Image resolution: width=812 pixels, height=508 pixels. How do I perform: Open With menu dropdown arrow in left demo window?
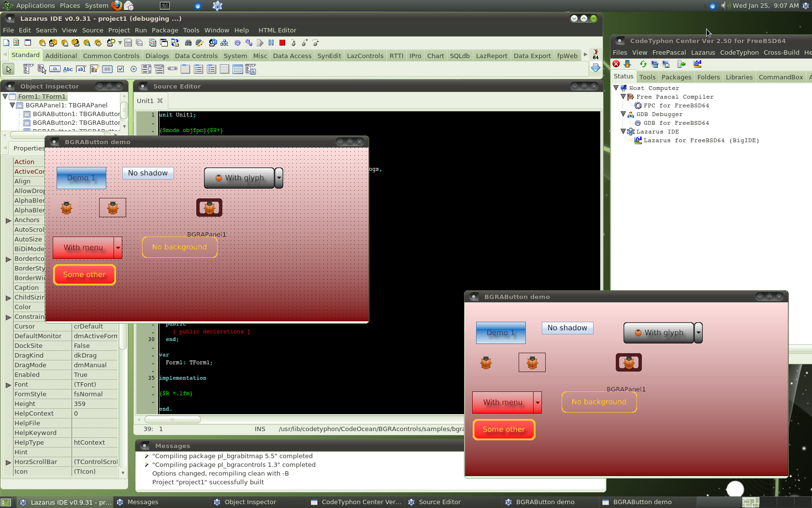118,248
